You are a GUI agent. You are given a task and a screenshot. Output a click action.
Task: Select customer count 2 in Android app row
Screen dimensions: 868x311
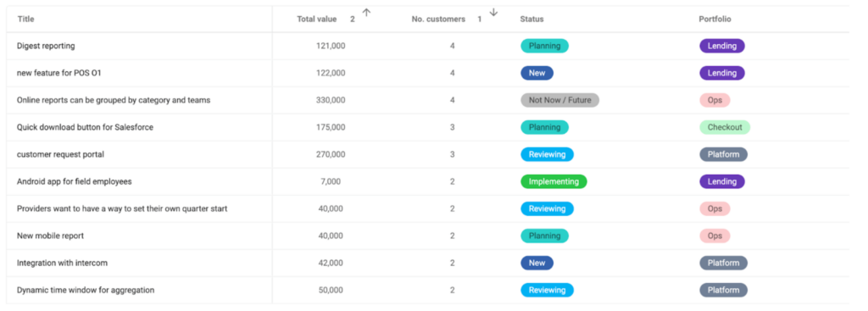click(x=453, y=181)
